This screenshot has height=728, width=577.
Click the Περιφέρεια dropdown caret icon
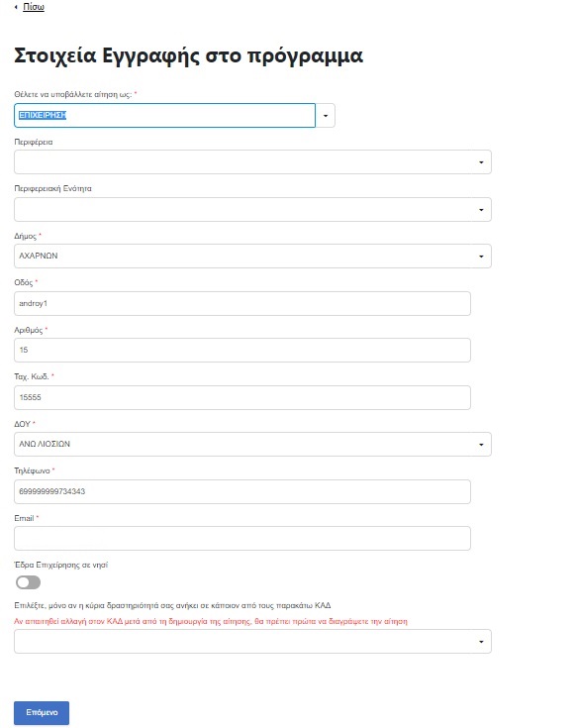(x=481, y=162)
